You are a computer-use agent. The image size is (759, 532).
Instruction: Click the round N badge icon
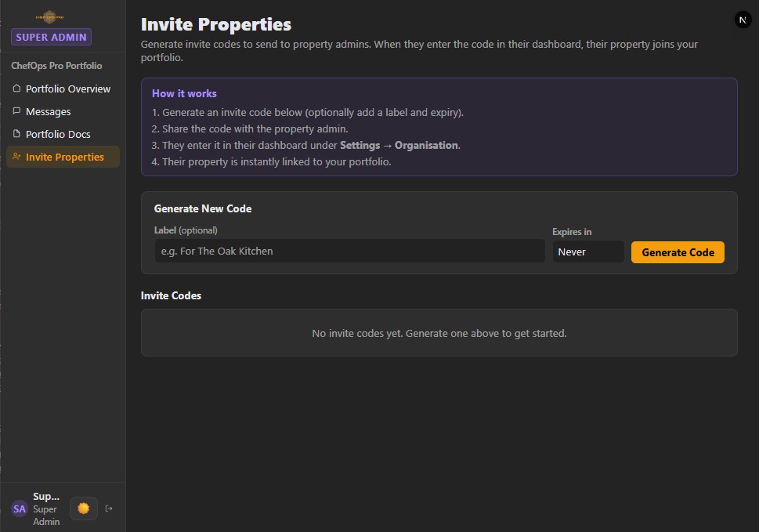[x=743, y=20]
